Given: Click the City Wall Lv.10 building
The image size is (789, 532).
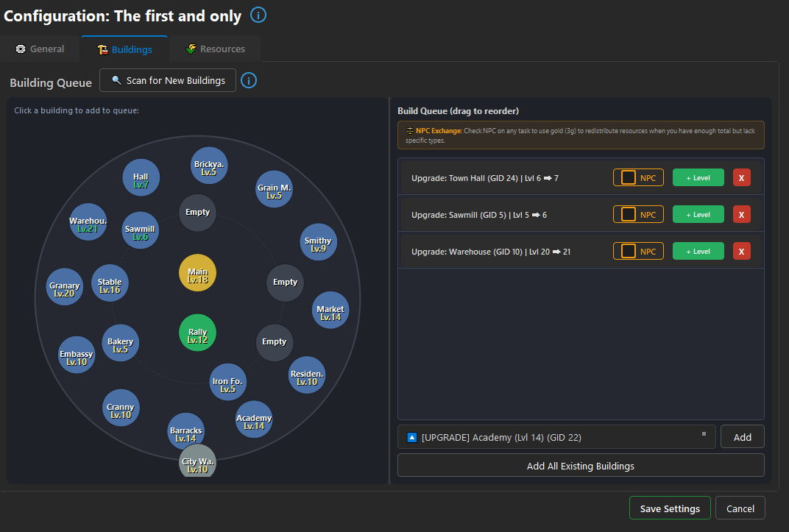Looking at the screenshot, I should [x=197, y=461].
